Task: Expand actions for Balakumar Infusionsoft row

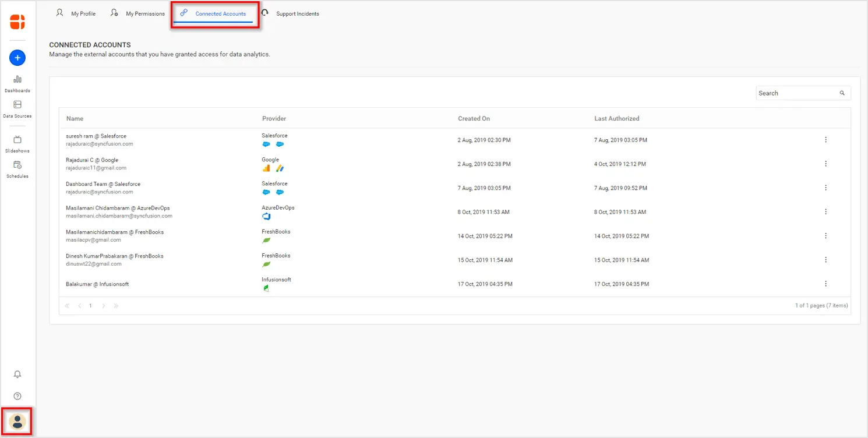Action: [x=825, y=284]
